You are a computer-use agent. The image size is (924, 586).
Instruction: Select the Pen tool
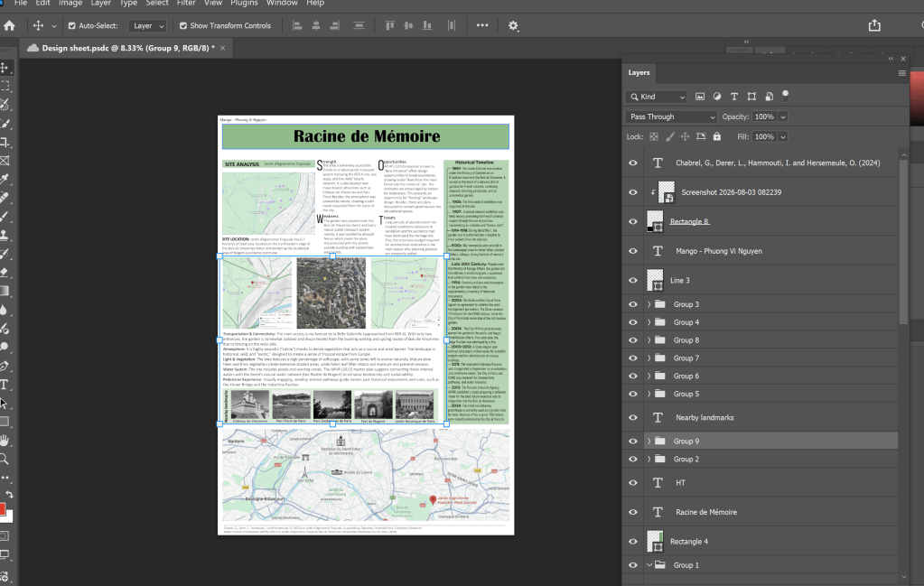[x=5, y=366]
